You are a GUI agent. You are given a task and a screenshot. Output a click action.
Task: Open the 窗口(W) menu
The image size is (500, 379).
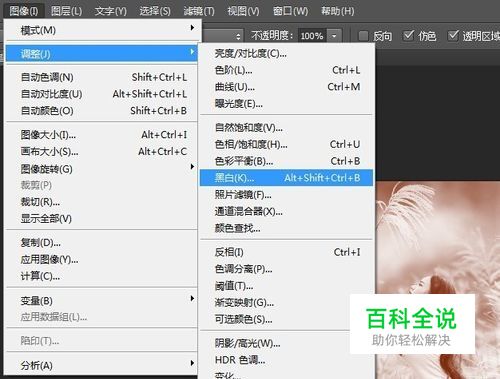click(x=290, y=11)
